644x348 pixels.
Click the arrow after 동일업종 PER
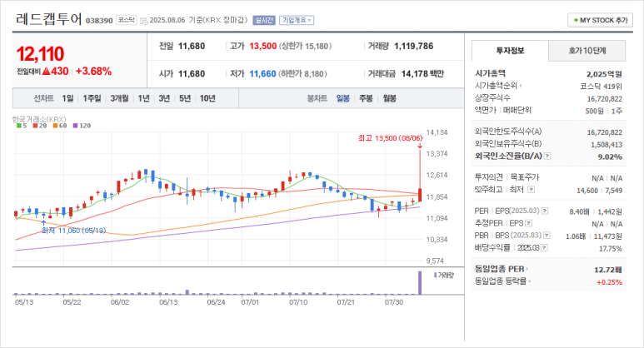pyautogui.click(x=527, y=269)
